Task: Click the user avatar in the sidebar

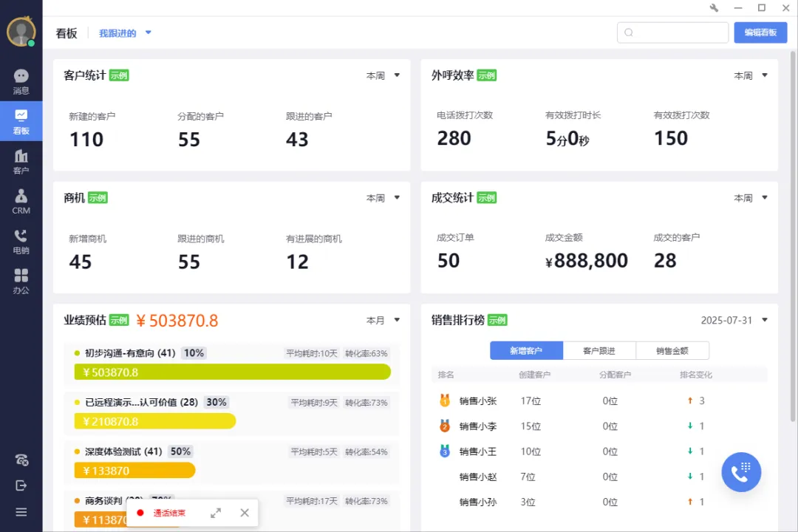Action: (x=21, y=32)
